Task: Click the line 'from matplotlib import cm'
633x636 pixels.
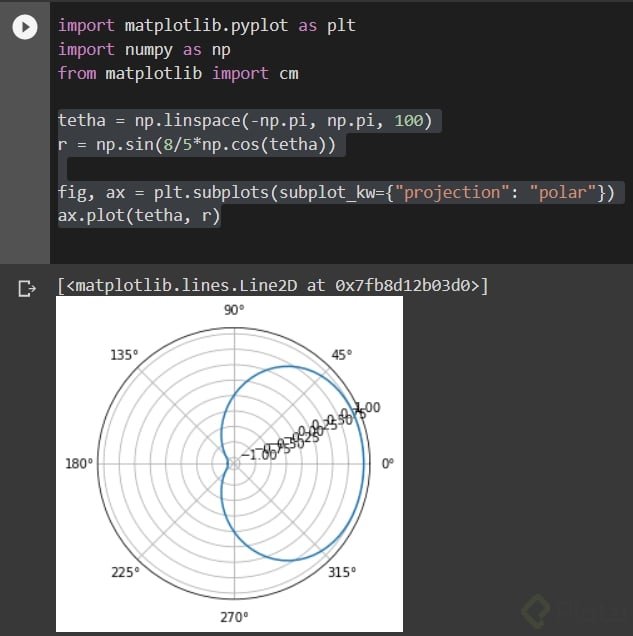Action: pyautogui.click(x=178, y=73)
